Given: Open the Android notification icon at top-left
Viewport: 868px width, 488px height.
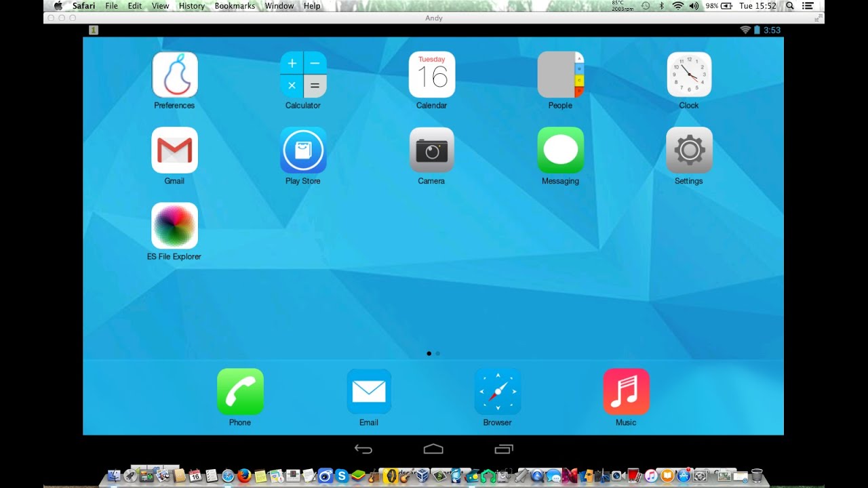Looking at the screenshot, I should (94, 30).
